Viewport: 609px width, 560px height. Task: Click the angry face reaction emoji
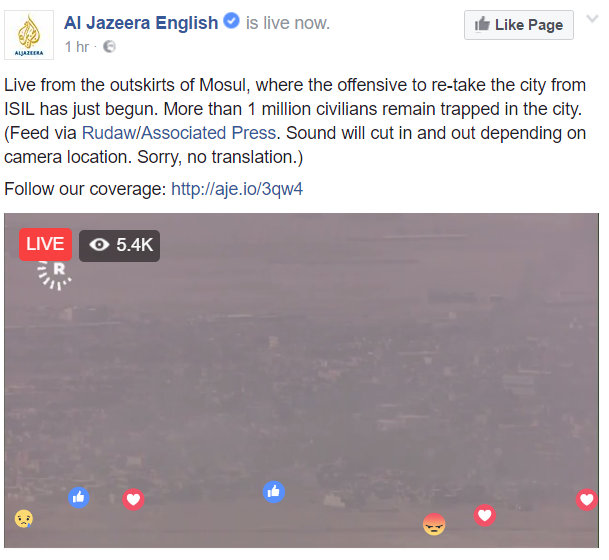(x=434, y=525)
